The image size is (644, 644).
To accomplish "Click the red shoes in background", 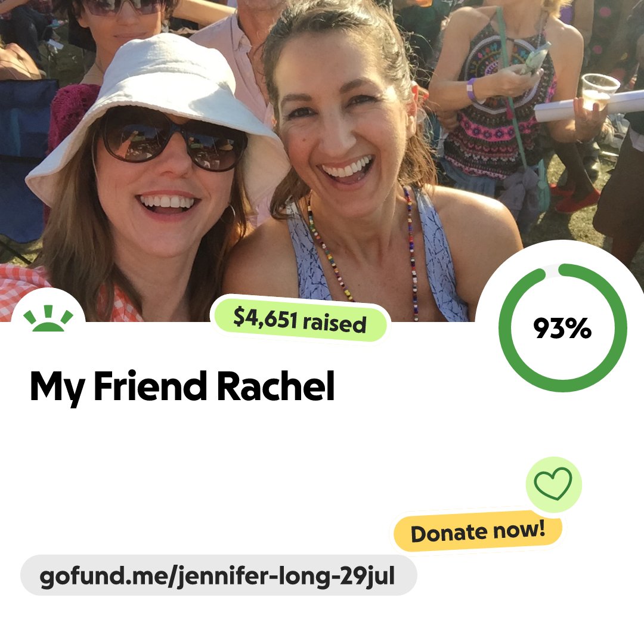I will click(575, 199).
